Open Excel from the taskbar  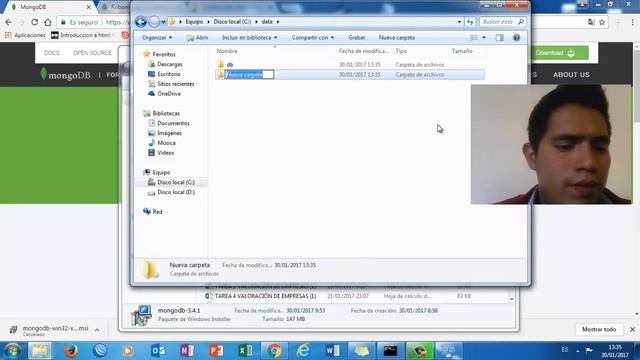[x=245, y=351]
